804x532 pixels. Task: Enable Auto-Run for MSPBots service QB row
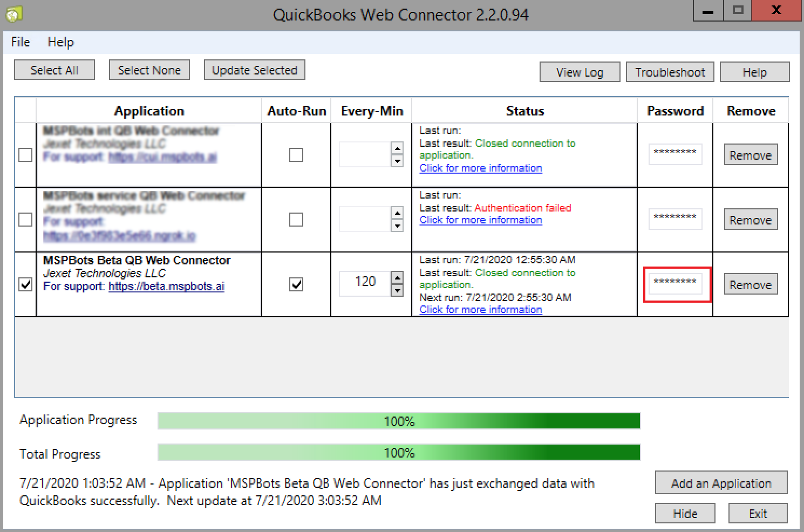coord(296,220)
